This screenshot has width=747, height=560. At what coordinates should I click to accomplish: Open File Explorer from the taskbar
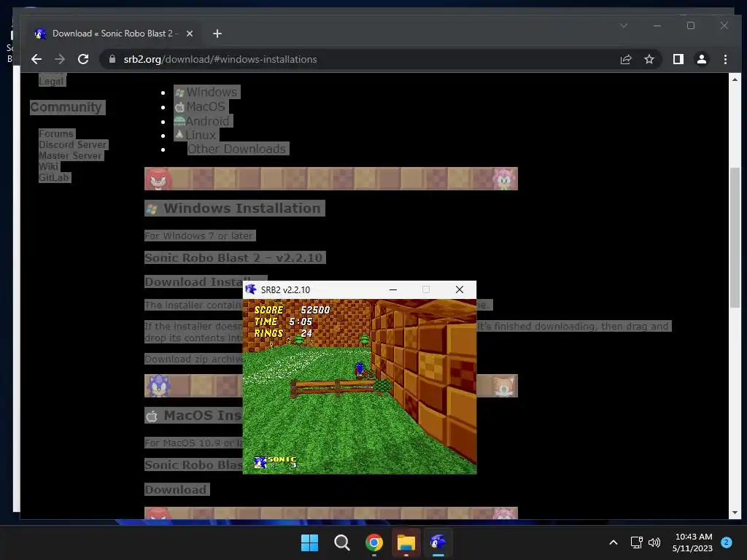pos(406,542)
